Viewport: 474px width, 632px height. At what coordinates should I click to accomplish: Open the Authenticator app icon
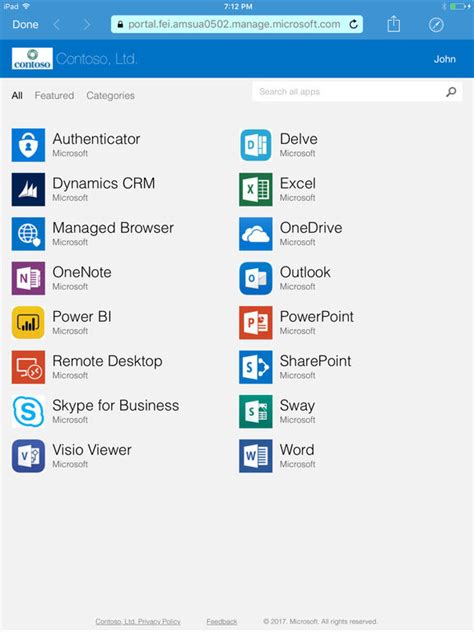[x=28, y=145]
